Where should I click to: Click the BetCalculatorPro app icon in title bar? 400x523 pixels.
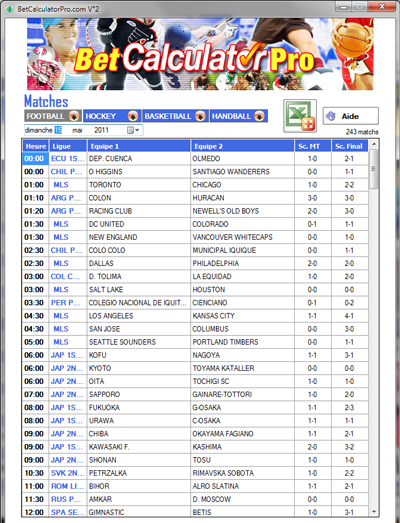(10, 9)
